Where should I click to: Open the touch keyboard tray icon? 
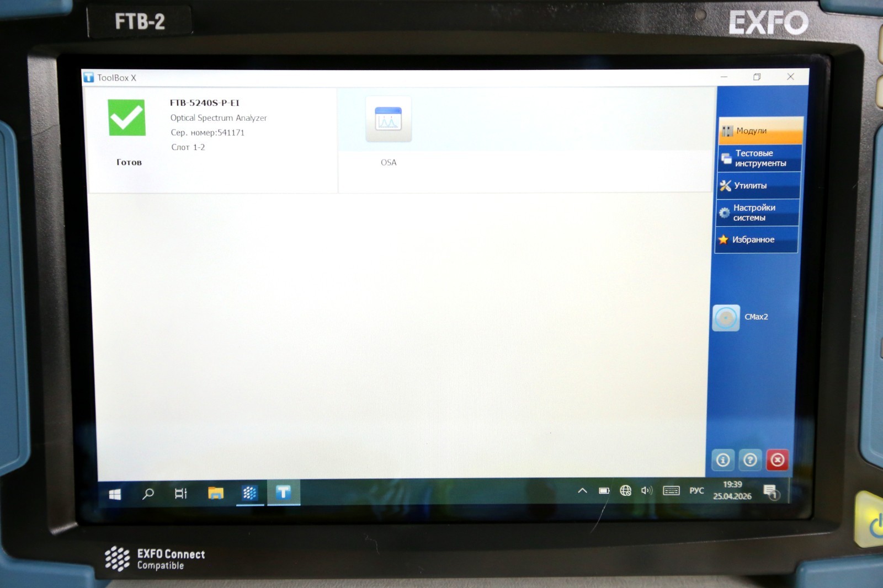coord(671,490)
